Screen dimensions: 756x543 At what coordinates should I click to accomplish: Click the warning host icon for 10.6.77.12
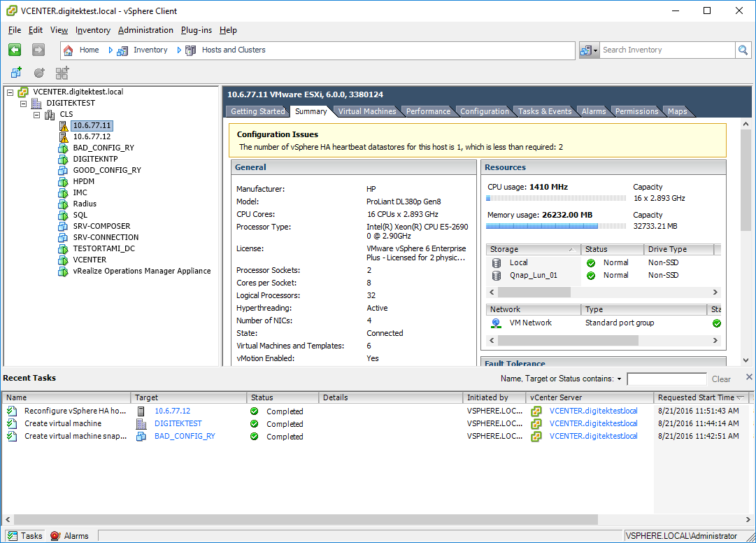click(64, 137)
